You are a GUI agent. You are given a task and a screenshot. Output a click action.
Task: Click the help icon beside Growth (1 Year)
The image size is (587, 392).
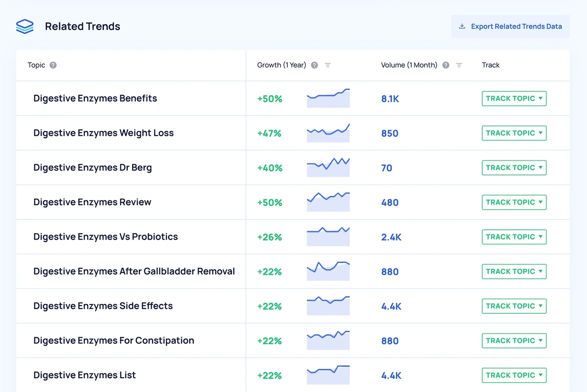[315, 65]
